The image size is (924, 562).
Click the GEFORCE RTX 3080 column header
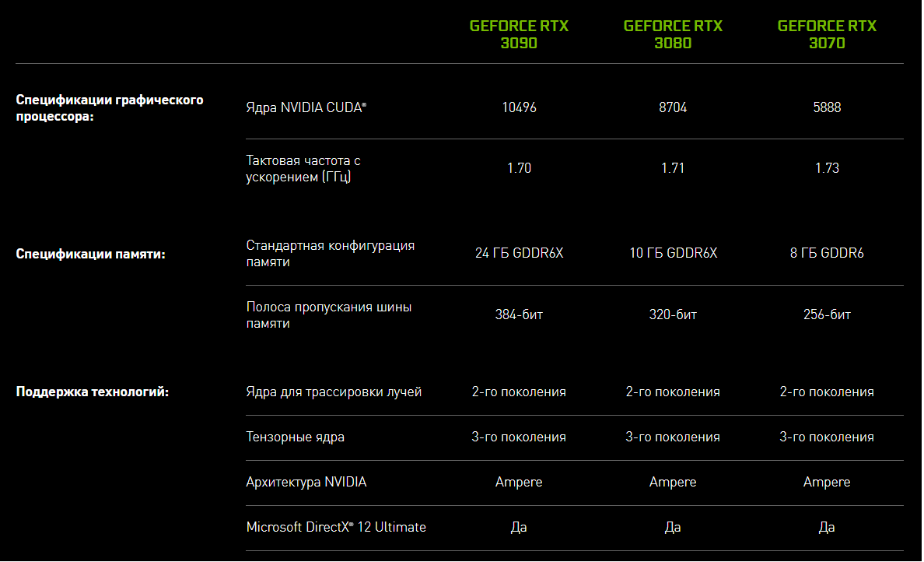tap(672, 34)
